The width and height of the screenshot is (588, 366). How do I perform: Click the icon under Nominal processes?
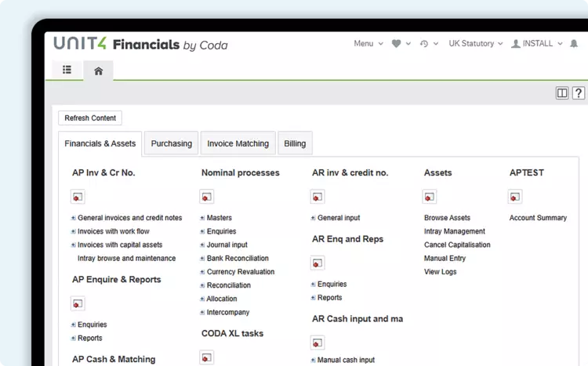(207, 197)
